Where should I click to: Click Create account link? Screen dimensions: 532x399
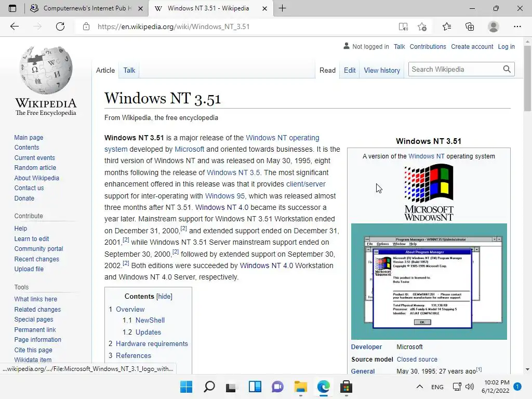coord(472,46)
